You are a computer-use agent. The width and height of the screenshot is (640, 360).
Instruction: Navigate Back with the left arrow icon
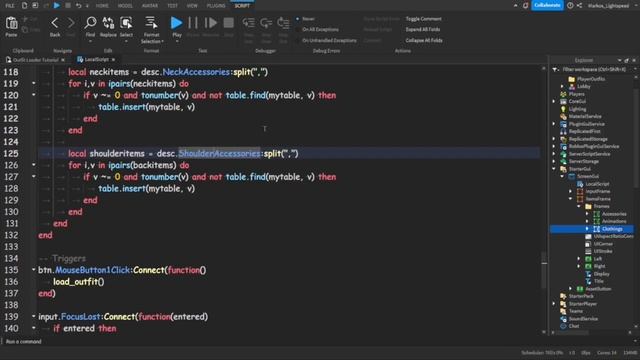click(55, 23)
